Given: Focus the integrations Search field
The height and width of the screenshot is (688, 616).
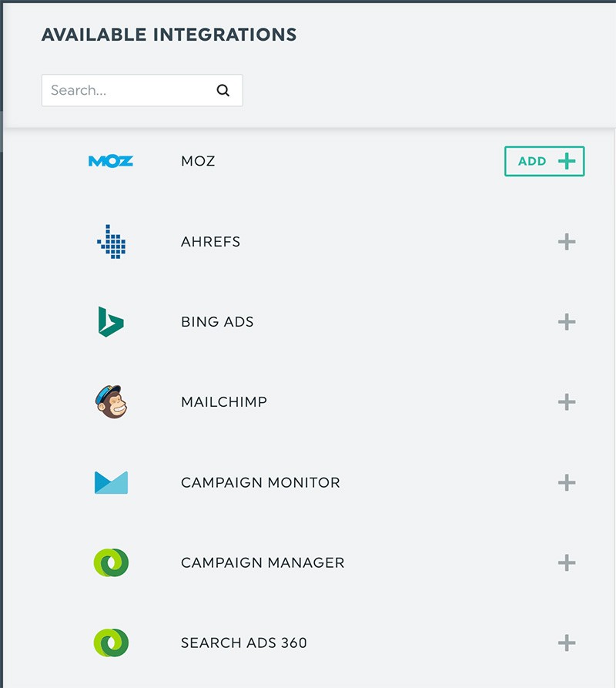Looking at the screenshot, I should tap(127, 90).
